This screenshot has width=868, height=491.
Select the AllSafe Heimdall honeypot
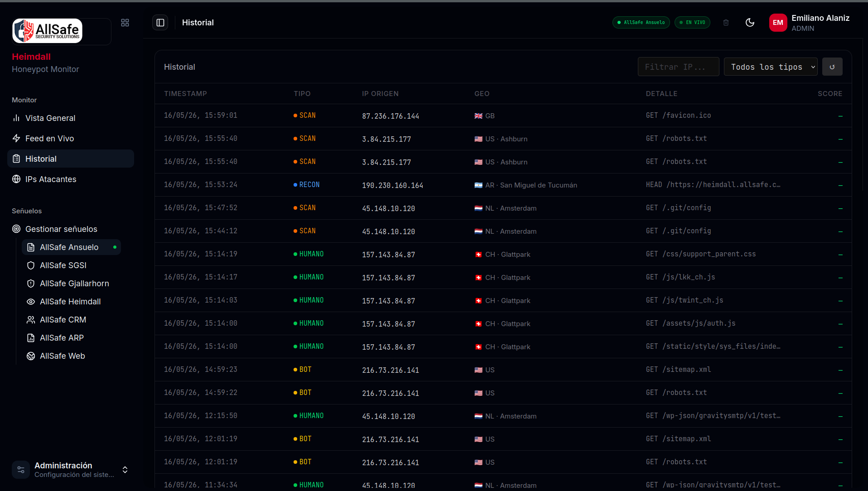coord(72,302)
